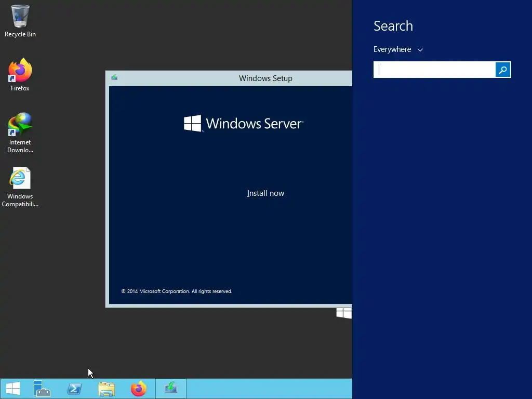Click the Windows Server logo text
This screenshot has height=399, width=532.
point(244,124)
